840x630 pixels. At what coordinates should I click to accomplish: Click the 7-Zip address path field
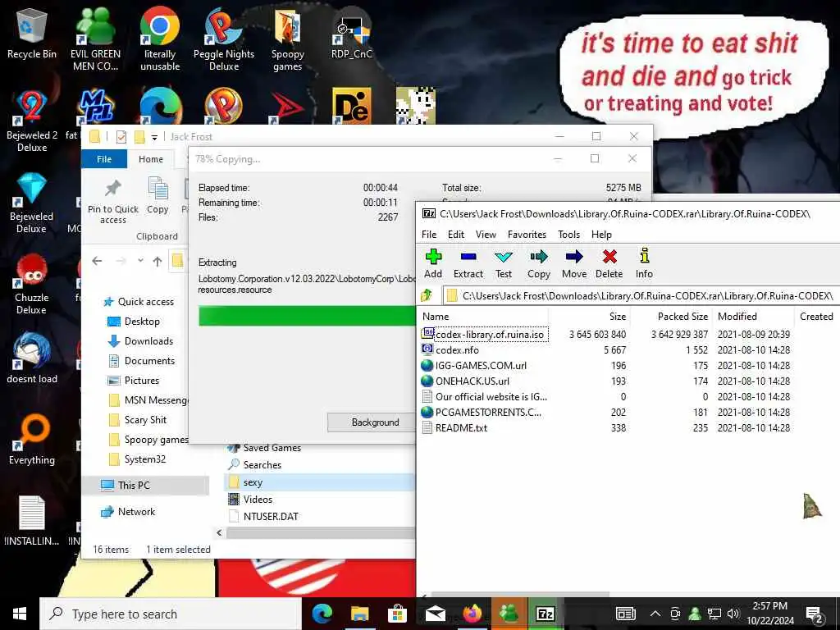pos(641,295)
